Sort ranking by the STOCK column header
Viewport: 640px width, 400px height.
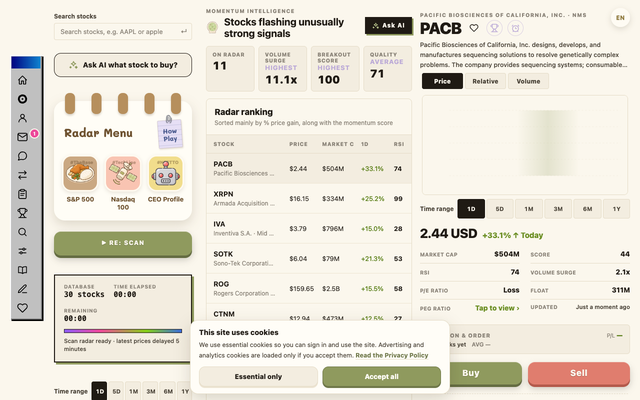tap(224, 144)
